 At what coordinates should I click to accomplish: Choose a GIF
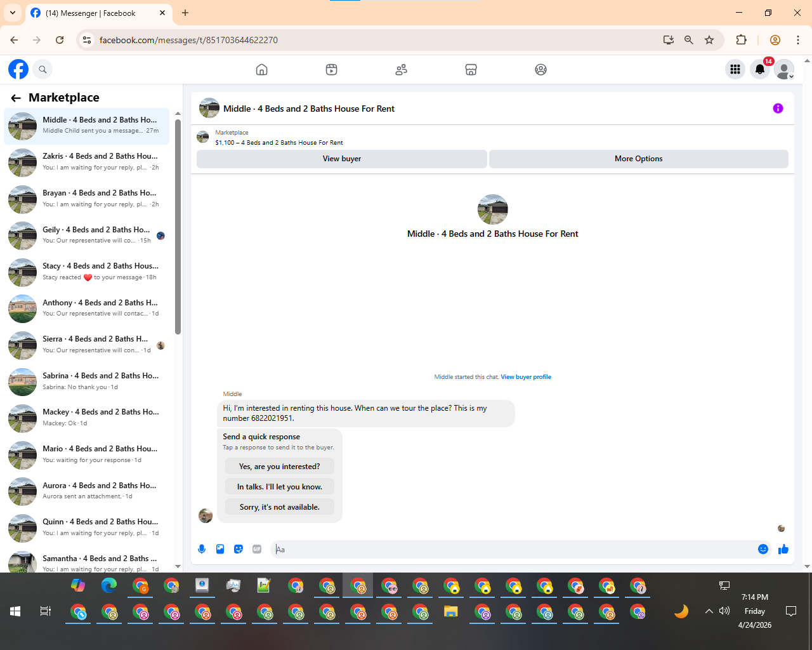coord(257,549)
